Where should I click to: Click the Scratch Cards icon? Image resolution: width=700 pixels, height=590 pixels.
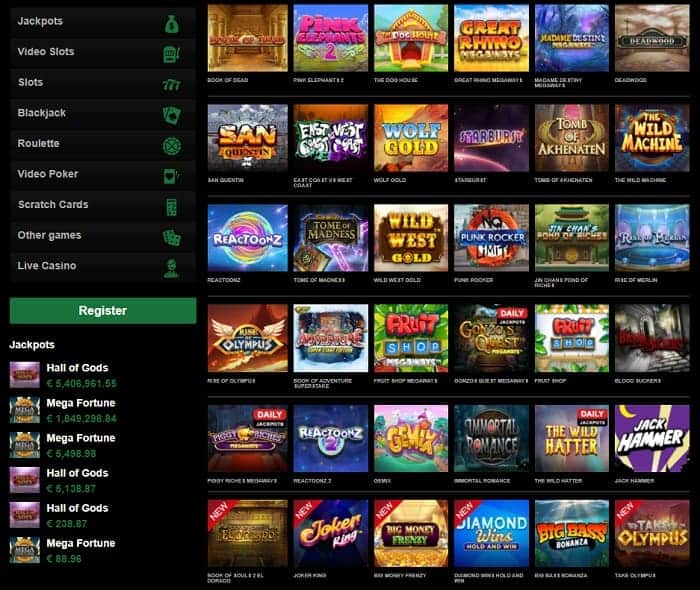[172, 207]
